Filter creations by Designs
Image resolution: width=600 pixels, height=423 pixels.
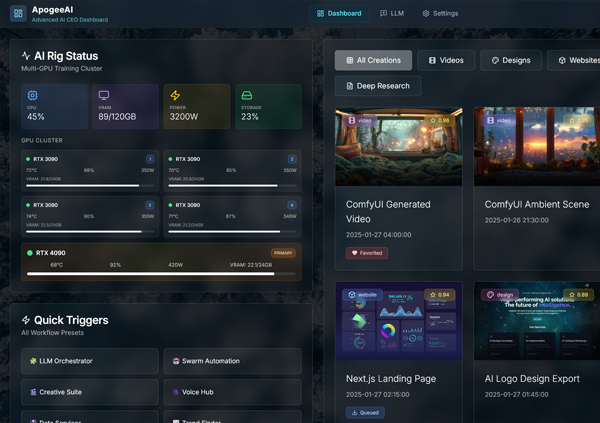coord(510,60)
